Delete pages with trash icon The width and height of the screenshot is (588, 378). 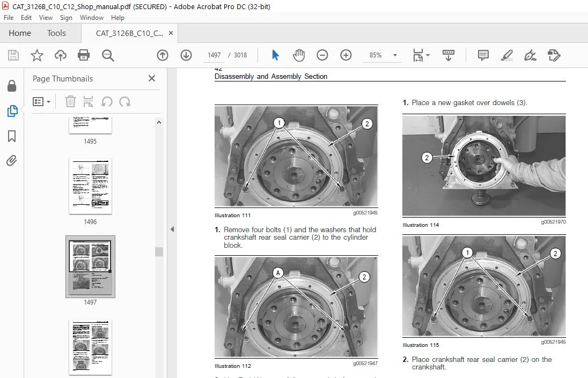70,101
